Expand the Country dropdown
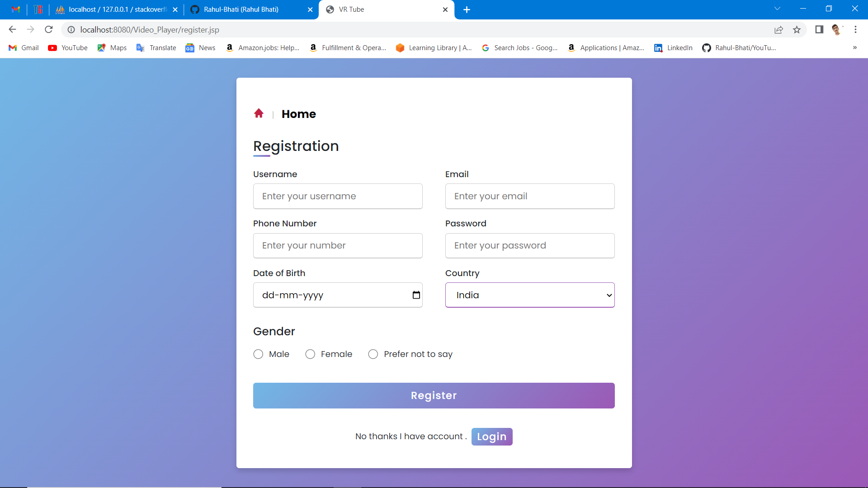 tap(529, 295)
